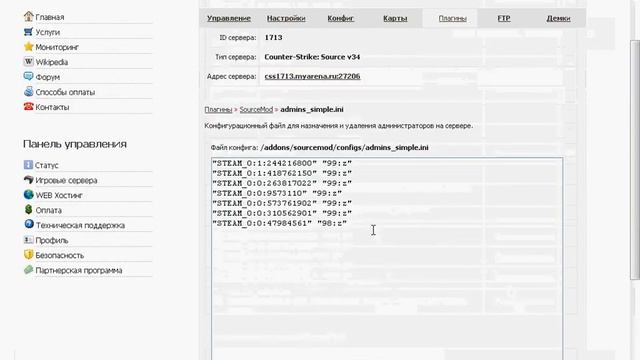Click the line "STEAM_0:0:263817022" "99:z"
Image resolution: width=640 pixels, height=360 pixels.
[x=282, y=183]
